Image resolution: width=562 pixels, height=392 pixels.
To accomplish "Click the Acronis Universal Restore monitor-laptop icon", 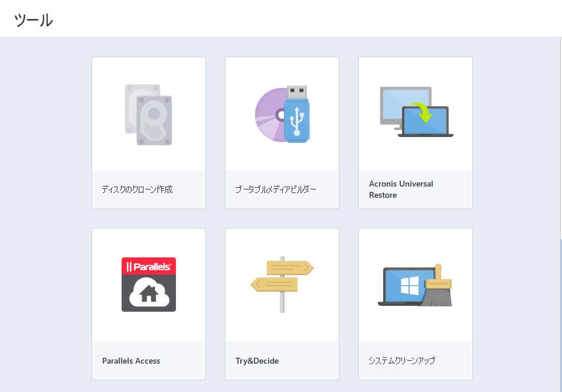I will point(417,112).
